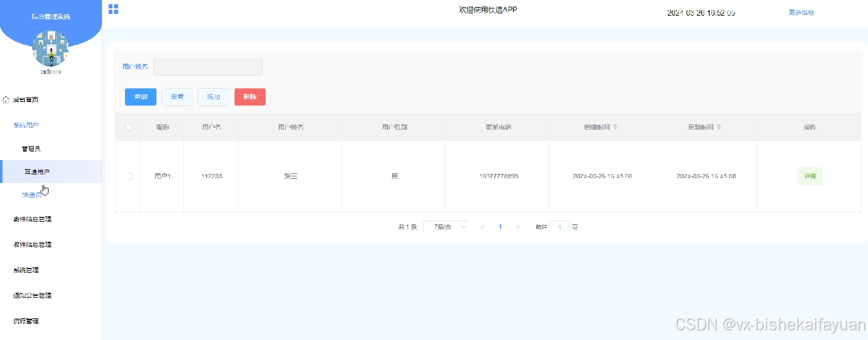The width and height of the screenshot is (868, 340).
Task: Click the home icon beside 后台首页
Action: point(6,99)
